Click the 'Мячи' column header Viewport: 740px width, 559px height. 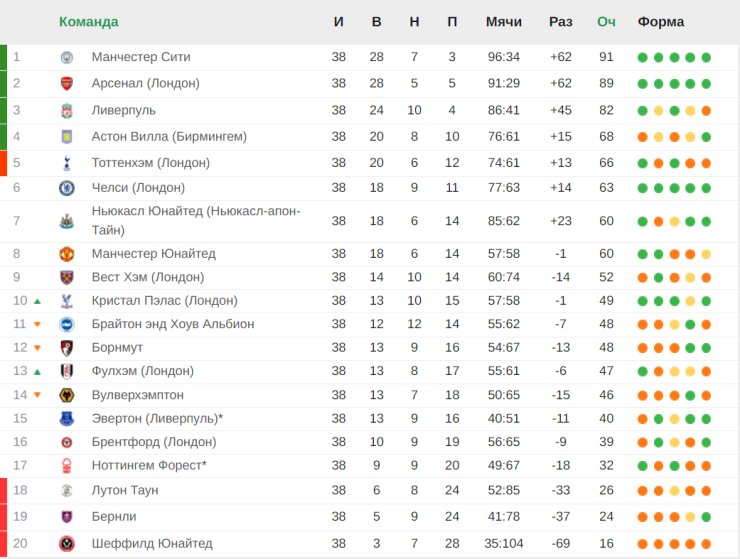(x=504, y=22)
